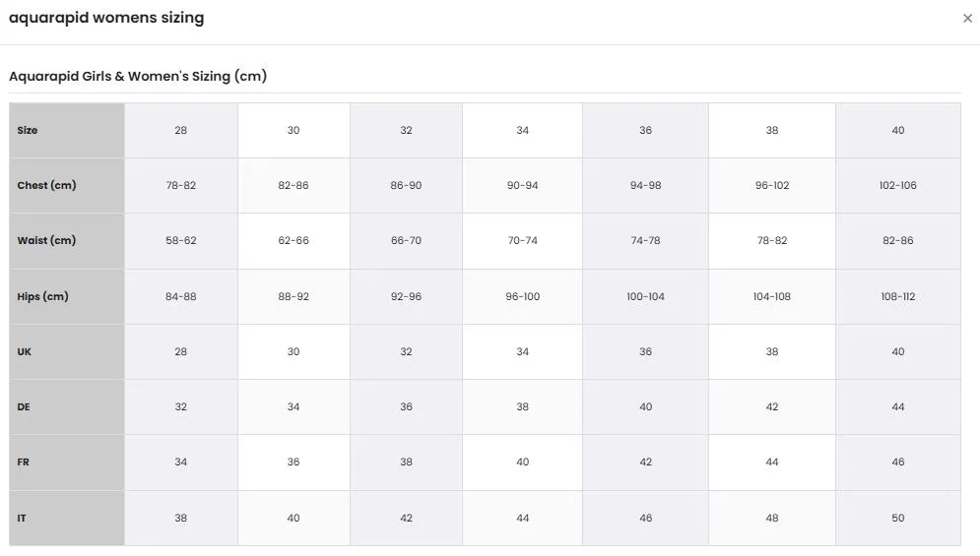
Task: Click chest value 86-90
Action: [x=406, y=186]
